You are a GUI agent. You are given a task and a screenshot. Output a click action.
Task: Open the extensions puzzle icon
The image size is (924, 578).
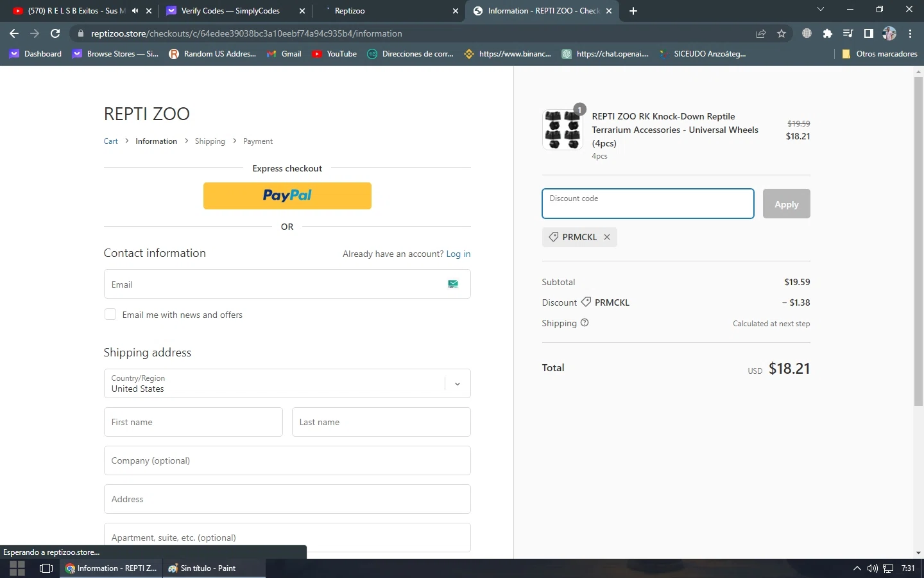pos(828,33)
